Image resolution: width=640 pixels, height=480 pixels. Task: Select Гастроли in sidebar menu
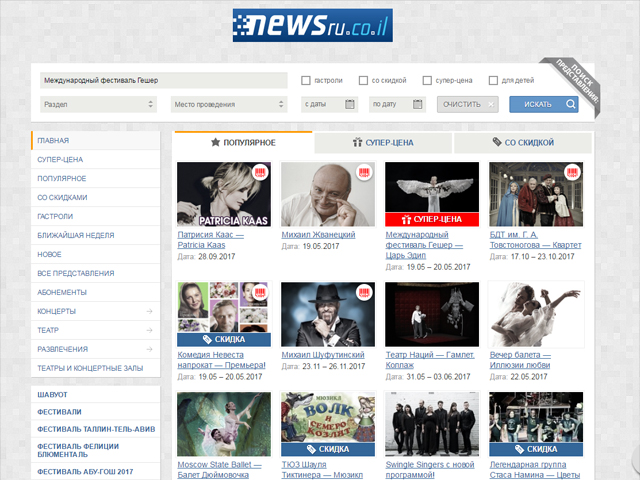pyautogui.click(x=96, y=216)
